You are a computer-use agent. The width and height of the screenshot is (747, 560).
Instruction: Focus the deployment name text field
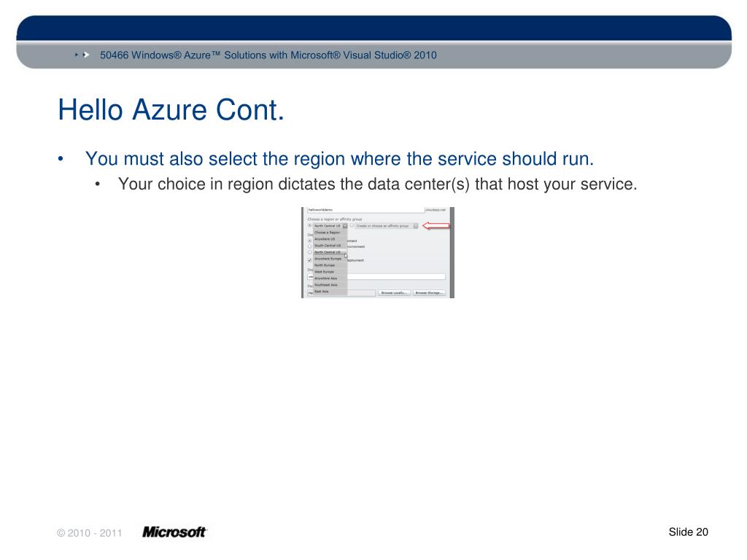(376, 276)
